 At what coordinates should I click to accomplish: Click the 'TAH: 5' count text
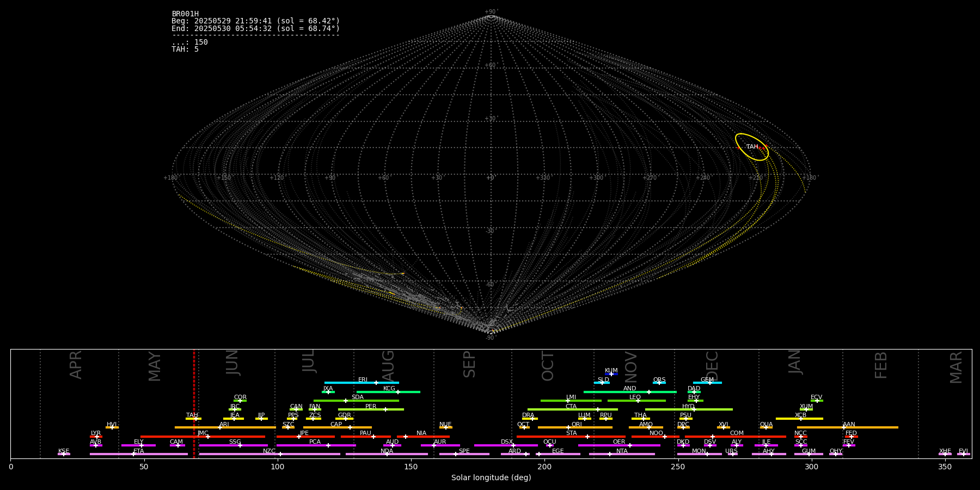tap(185, 50)
